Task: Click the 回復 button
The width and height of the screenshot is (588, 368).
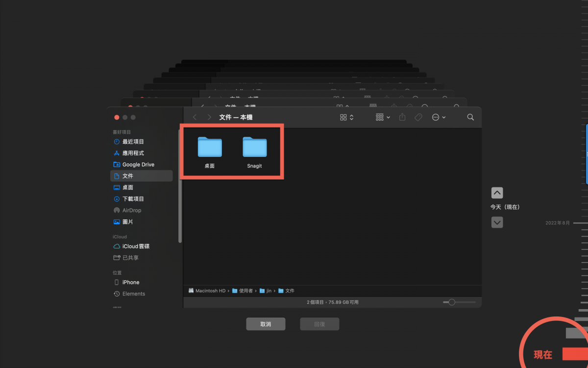Action: coord(319,324)
